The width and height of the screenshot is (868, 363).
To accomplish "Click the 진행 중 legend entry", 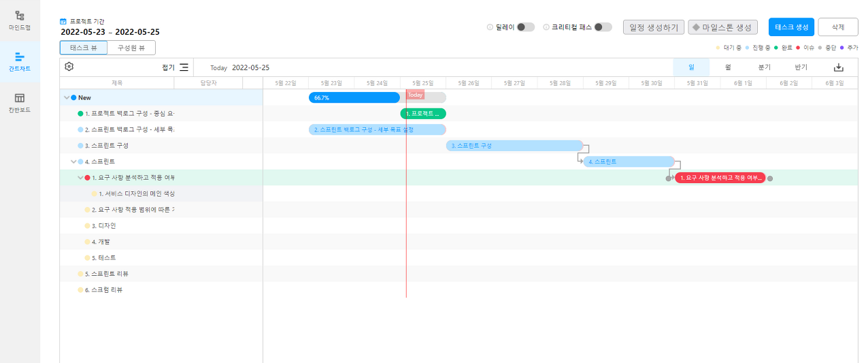I will click(x=758, y=48).
